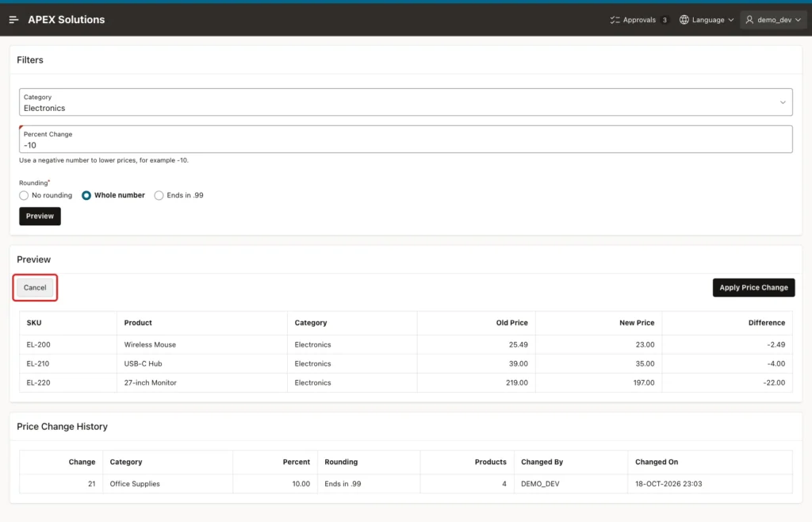Viewport: 812px width, 522px height.
Task: Click the Language globe icon
Action: coord(684,20)
